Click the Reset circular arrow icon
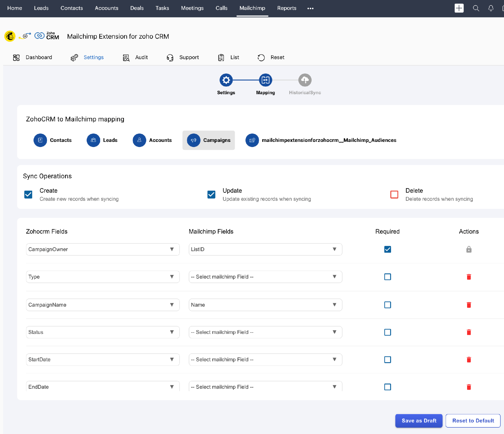This screenshot has width=504, height=434. click(261, 58)
